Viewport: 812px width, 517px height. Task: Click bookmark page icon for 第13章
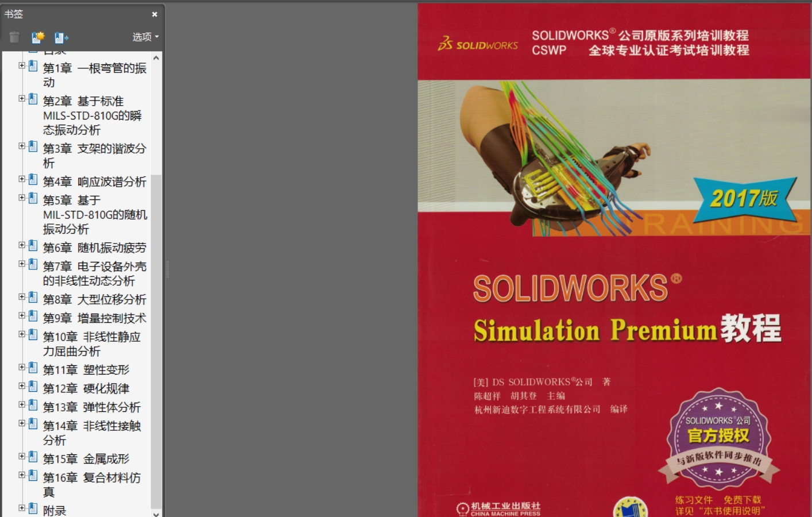click(33, 405)
